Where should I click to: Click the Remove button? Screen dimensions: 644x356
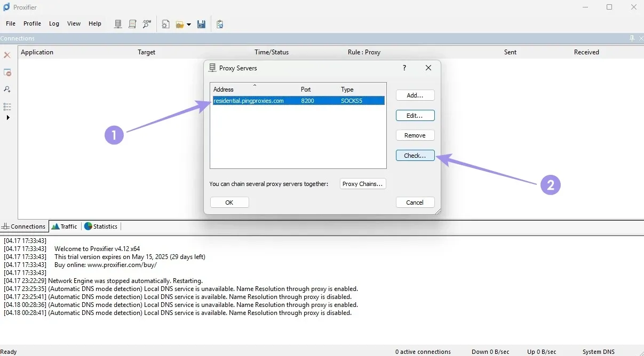pos(415,135)
